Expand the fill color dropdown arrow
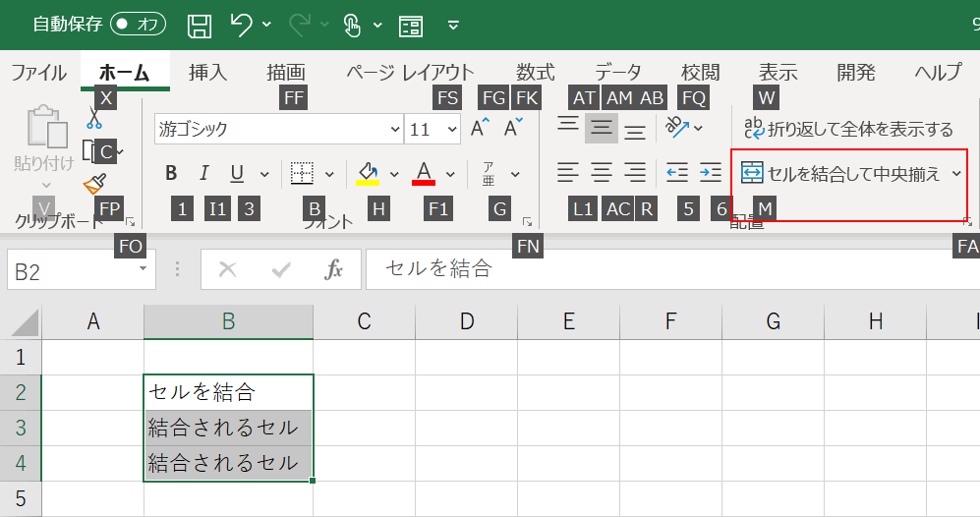Screen dimensions: 980x517 [x=394, y=174]
